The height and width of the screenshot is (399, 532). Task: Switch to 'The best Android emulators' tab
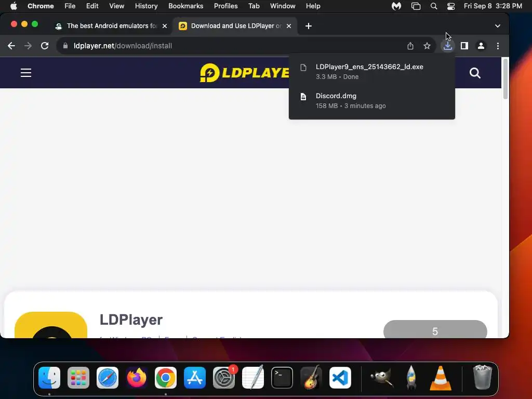tap(111, 26)
